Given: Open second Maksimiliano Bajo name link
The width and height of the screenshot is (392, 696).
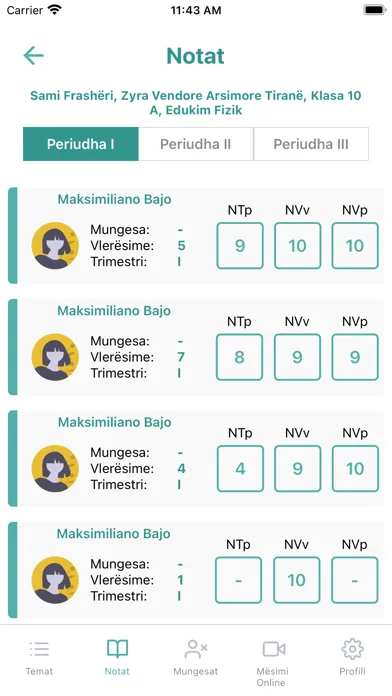Looking at the screenshot, I should click(x=114, y=311).
